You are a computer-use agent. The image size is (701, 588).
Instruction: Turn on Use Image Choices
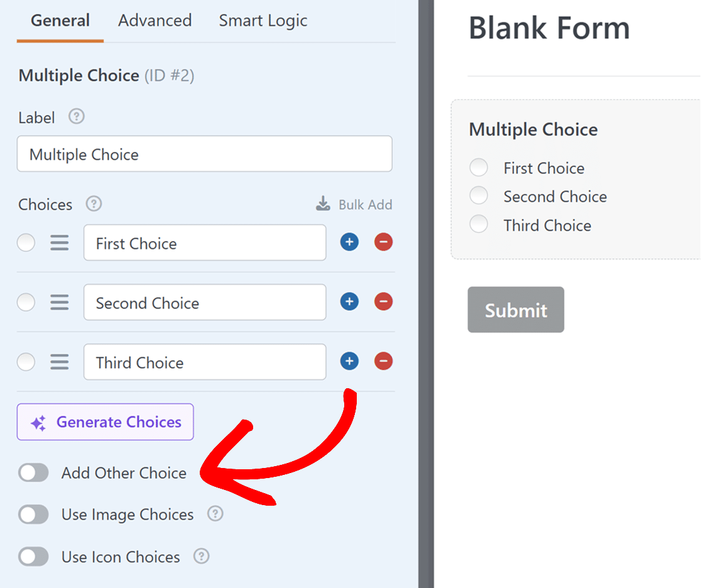pos(33,514)
